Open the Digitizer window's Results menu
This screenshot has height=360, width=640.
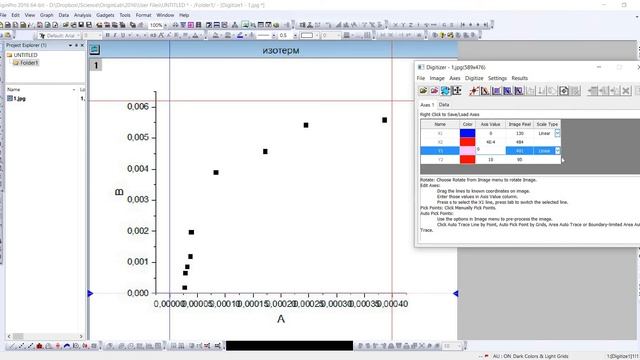coord(519,78)
